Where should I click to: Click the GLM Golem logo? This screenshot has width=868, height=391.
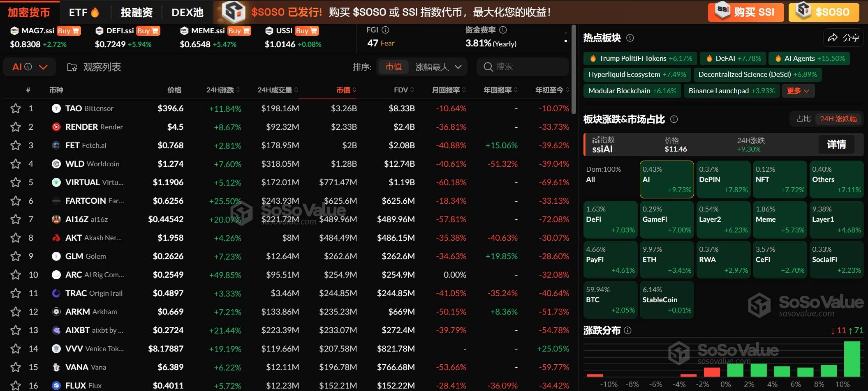point(56,256)
